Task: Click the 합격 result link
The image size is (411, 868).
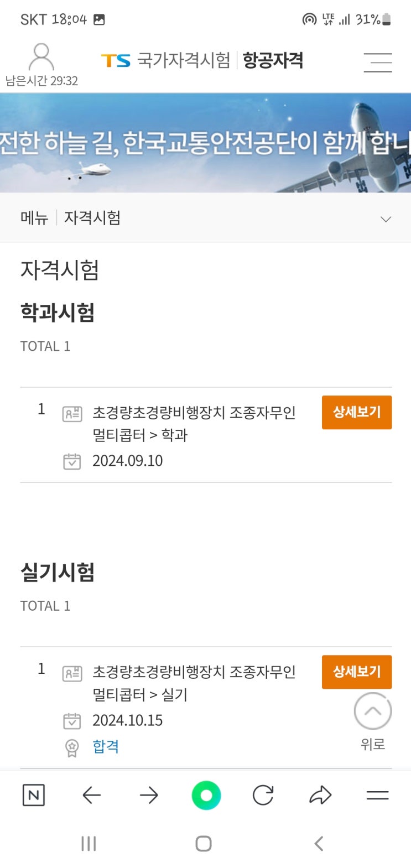Action: coord(106,746)
